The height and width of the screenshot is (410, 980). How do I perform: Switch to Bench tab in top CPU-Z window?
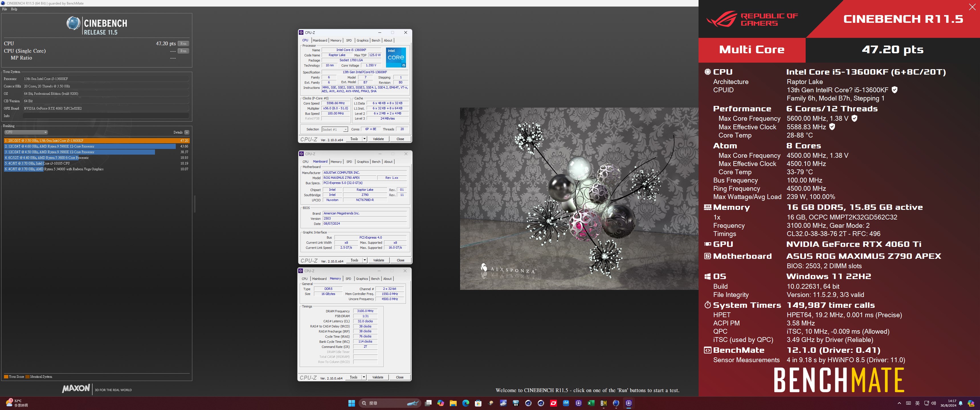pyautogui.click(x=375, y=40)
